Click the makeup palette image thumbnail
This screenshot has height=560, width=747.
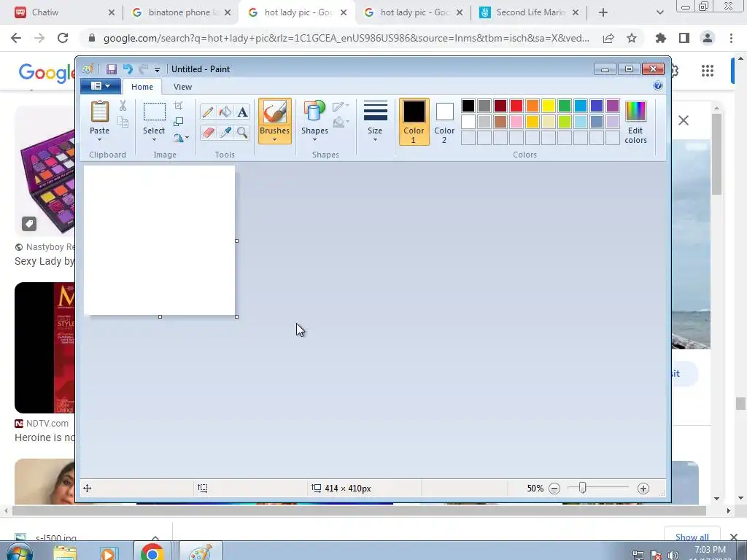tap(44, 171)
